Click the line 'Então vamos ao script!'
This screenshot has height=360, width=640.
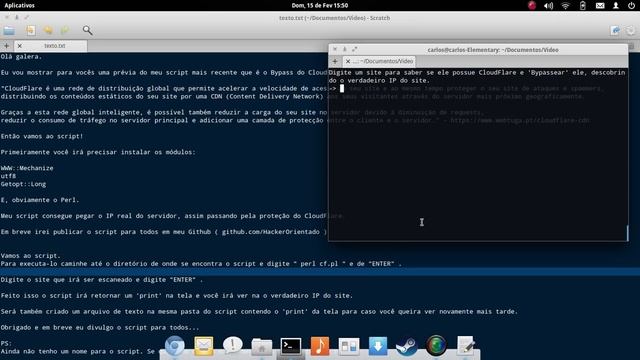pyautogui.click(x=42, y=136)
